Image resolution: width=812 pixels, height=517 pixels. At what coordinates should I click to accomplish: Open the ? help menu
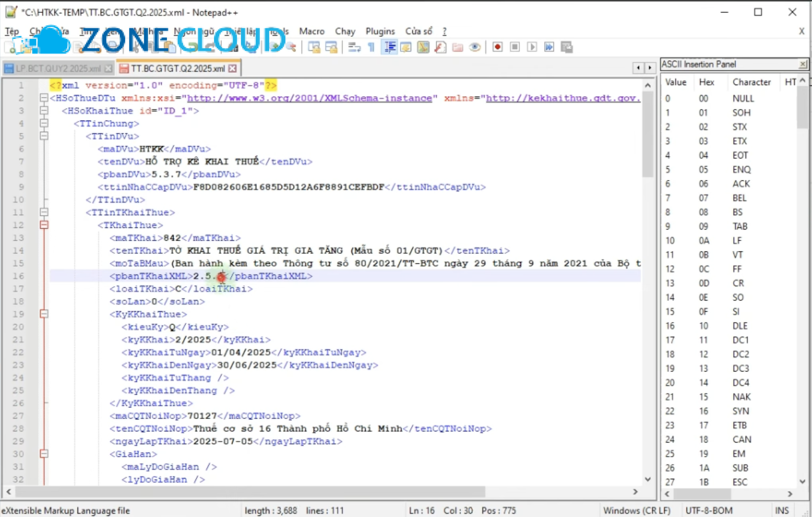pos(444,31)
